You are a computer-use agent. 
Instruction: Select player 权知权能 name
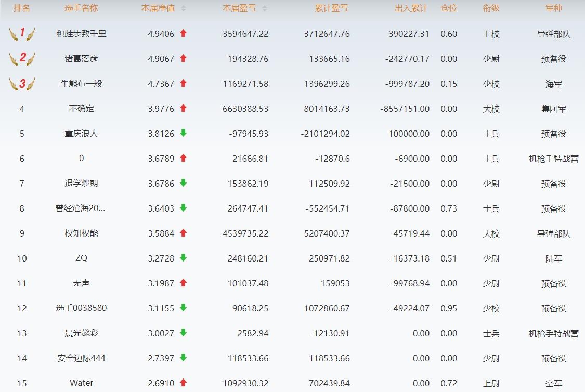click(x=81, y=233)
